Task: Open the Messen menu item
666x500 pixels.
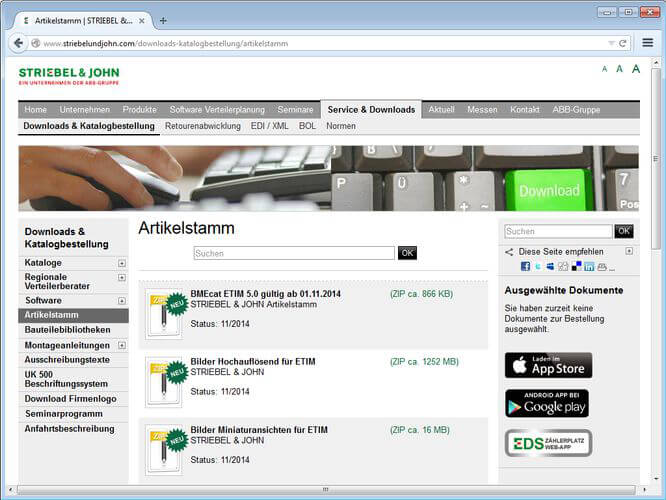Action: 482,110
